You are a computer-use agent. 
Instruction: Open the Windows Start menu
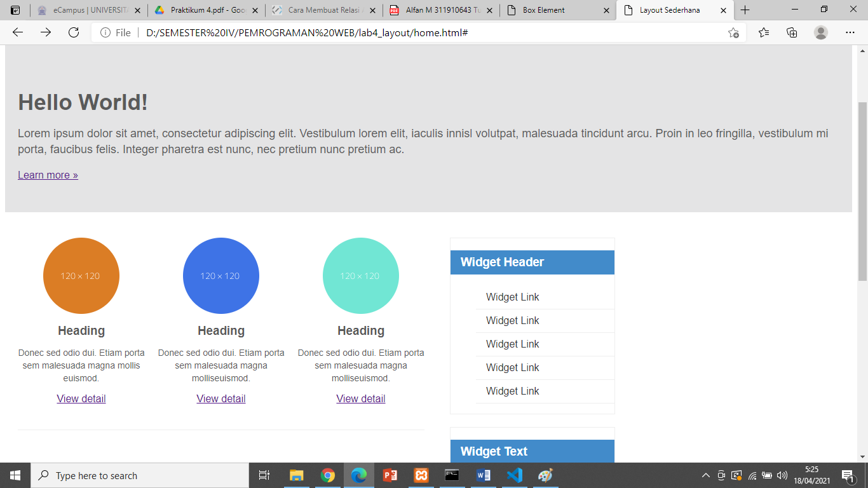coord(15,475)
